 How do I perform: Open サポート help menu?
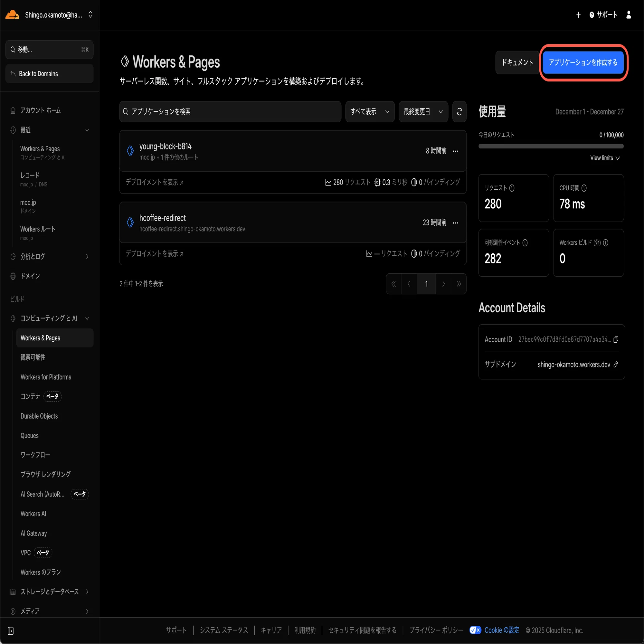(603, 15)
